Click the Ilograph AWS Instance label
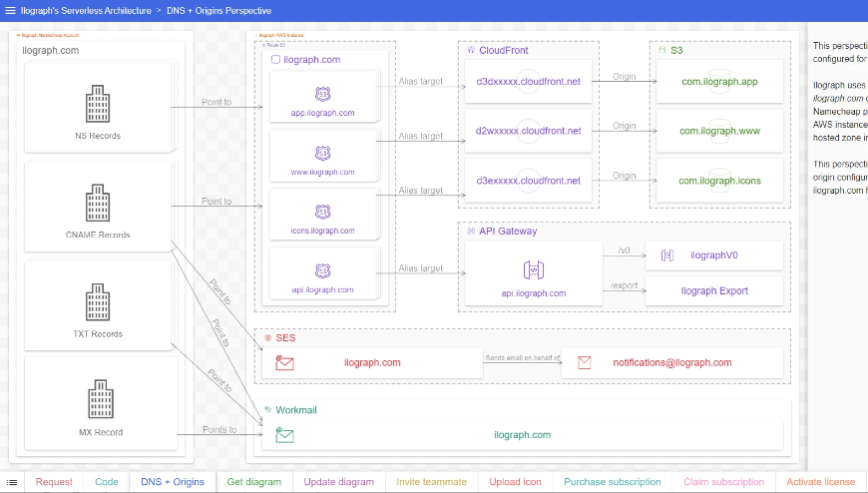The height and width of the screenshot is (493, 868). point(280,35)
